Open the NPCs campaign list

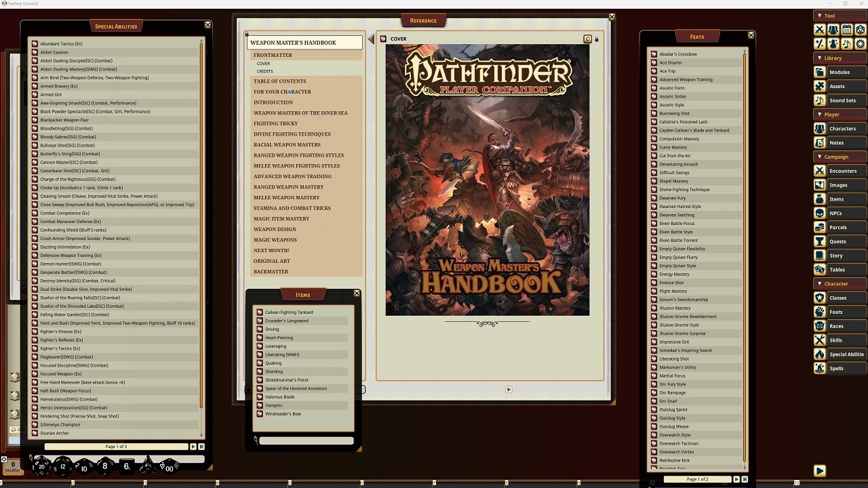(x=842, y=213)
